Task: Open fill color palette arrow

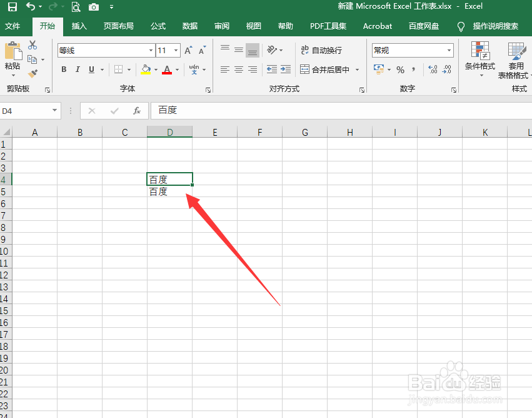Action: 156,69
